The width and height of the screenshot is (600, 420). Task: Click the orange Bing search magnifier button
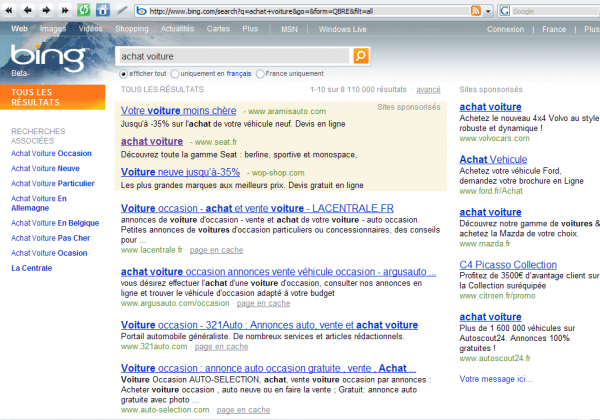(361, 56)
